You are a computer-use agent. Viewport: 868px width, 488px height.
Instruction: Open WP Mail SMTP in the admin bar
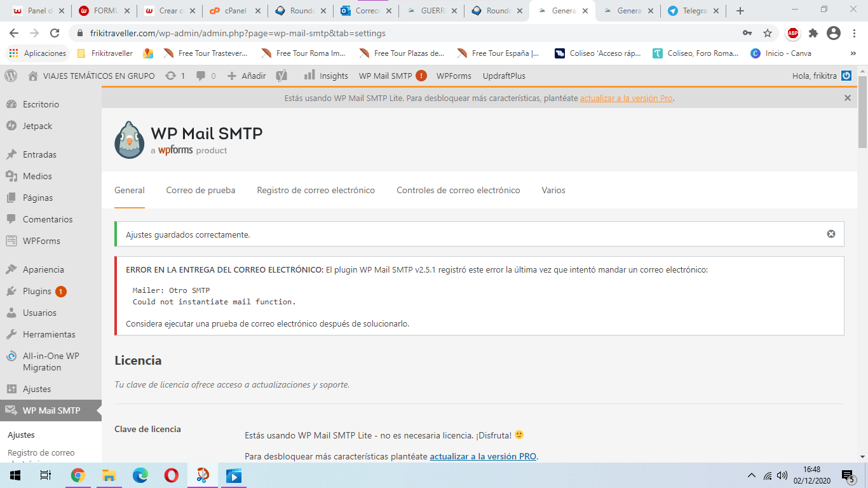392,76
